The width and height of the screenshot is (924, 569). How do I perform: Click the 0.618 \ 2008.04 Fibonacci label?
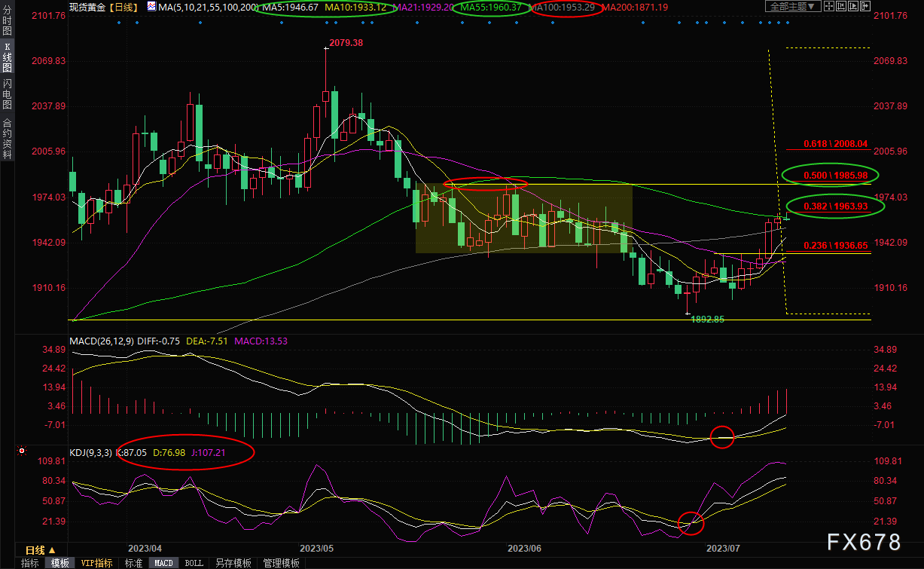pos(835,143)
